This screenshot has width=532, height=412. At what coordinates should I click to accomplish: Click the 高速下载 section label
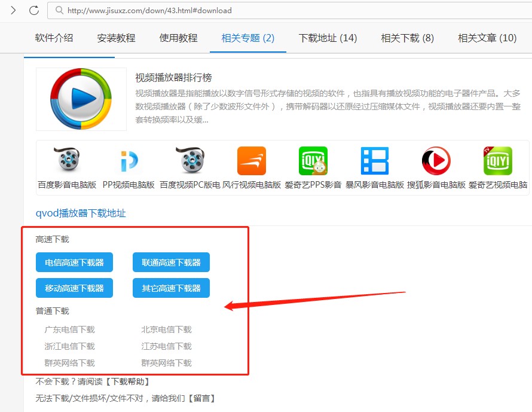[52, 240]
